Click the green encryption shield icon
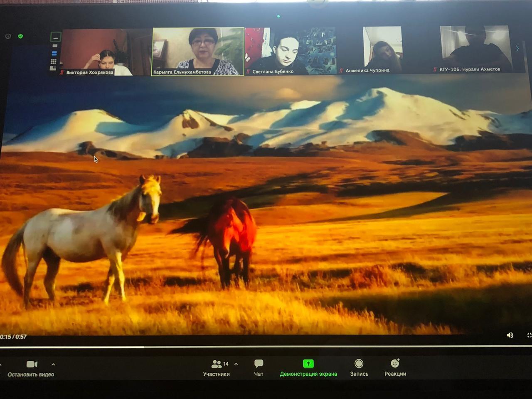This screenshot has height=399, width=532. [x=20, y=36]
